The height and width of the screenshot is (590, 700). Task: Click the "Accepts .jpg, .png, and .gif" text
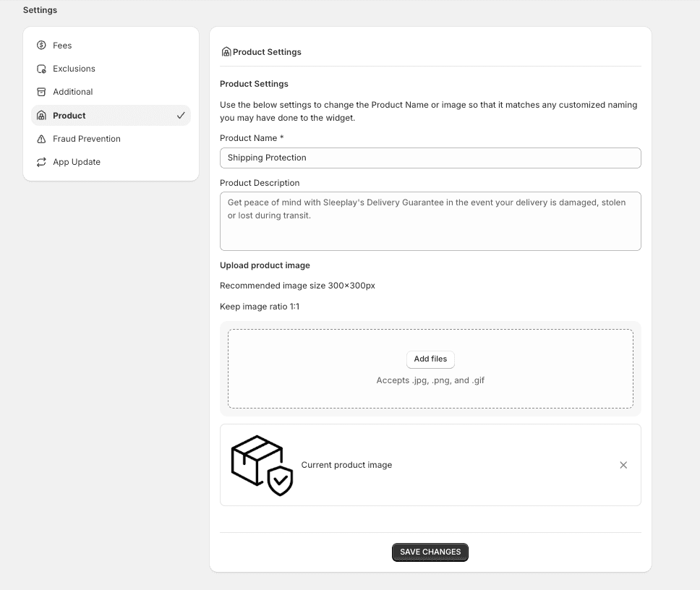pos(430,380)
